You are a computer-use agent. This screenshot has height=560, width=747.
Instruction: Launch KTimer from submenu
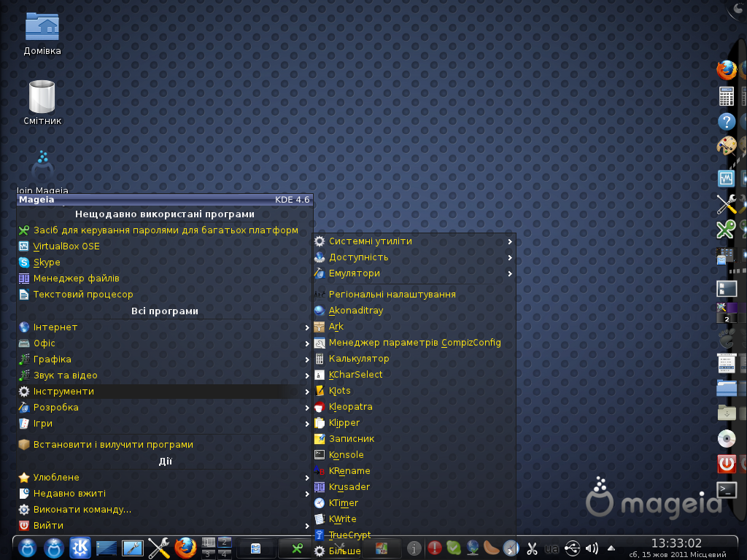pos(414,503)
